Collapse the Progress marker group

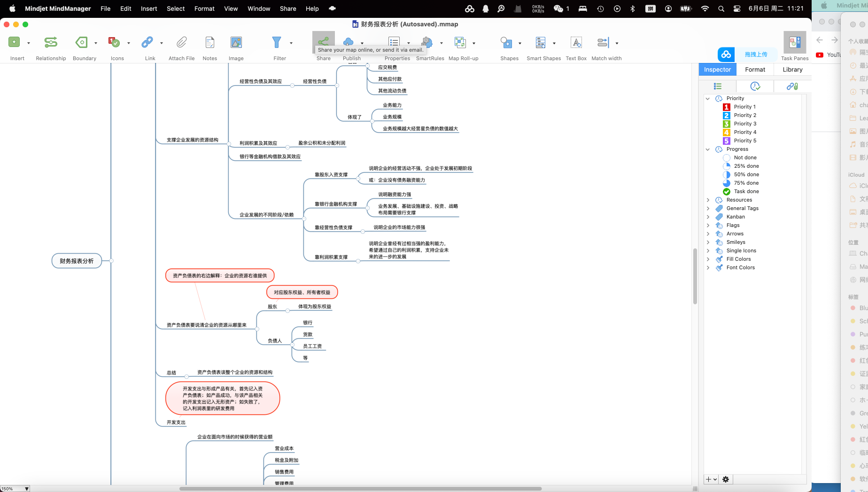708,149
